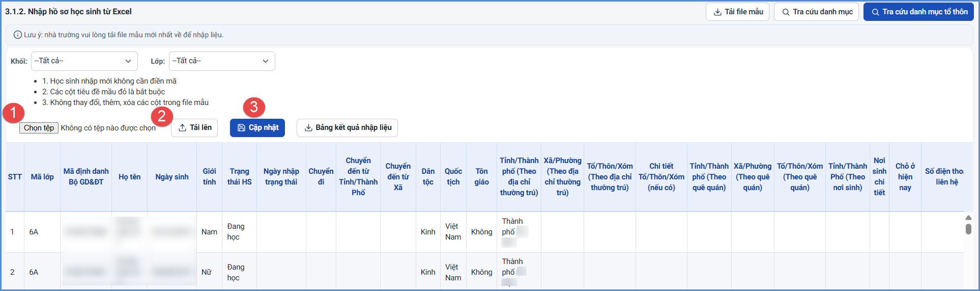
Task: Click the note Học sinh nhập mới không cần điền mã
Action: 109,81
